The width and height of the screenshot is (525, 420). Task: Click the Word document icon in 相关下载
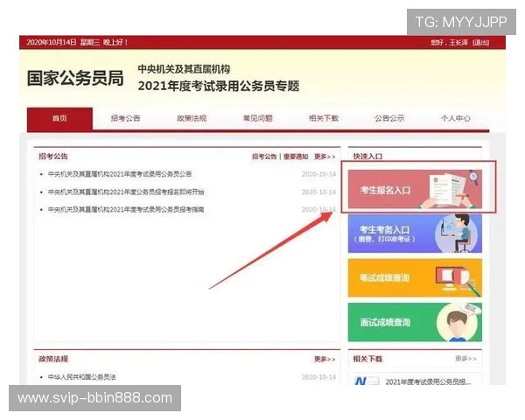pos(366,381)
